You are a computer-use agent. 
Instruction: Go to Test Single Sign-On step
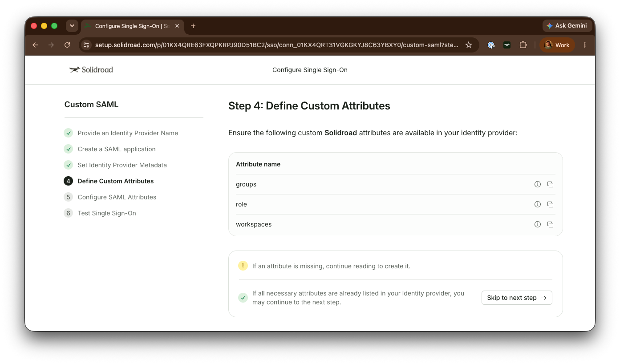coord(107,213)
